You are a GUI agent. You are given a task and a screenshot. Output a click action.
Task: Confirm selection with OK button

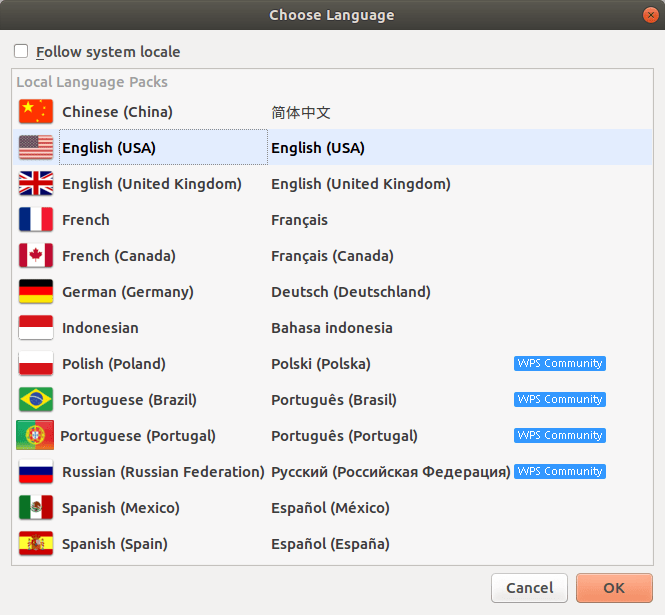click(614, 588)
